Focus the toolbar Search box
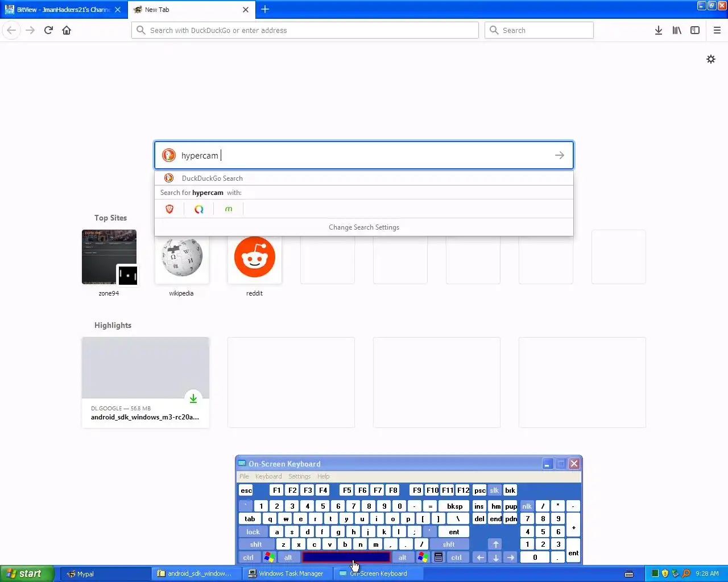The image size is (728, 582). point(539,30)
